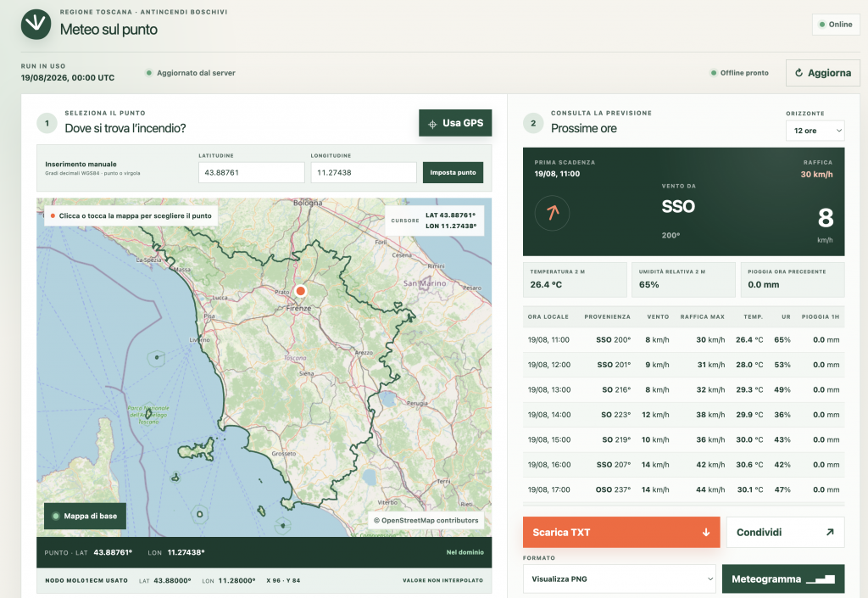Click the step 2 circle badge
Viewport: 868px width, 598px height.
pyautogui.click(x=533, y=123)
